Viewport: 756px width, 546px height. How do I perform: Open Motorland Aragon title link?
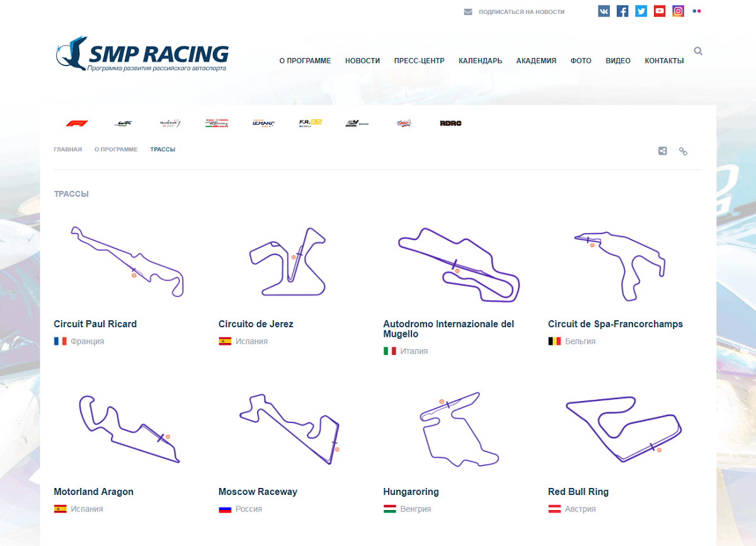point(94,492)
